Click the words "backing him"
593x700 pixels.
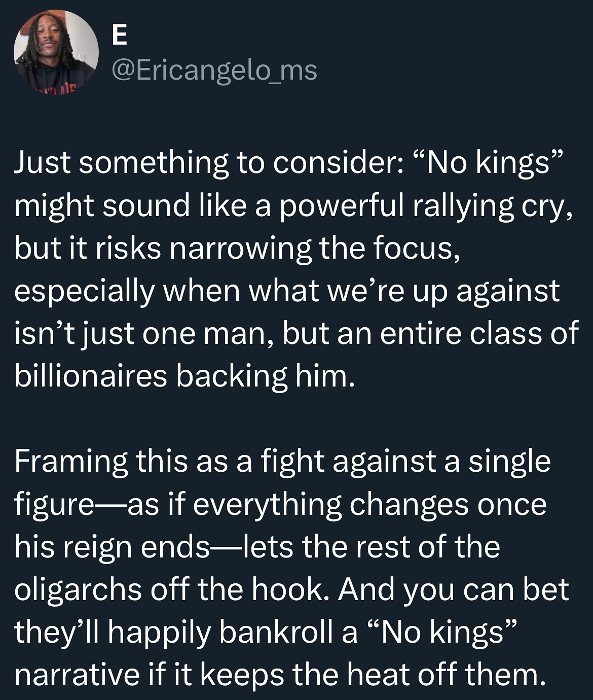(x=264, y=376)
